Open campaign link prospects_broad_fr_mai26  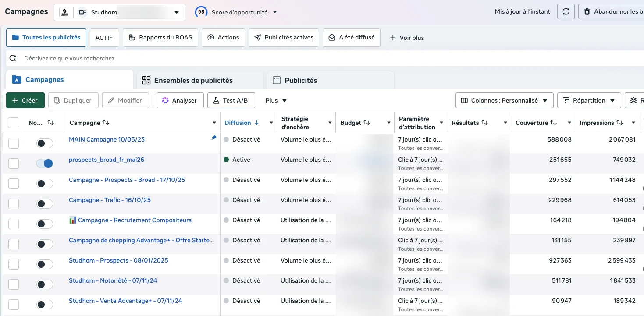click(x=107, y=160)
